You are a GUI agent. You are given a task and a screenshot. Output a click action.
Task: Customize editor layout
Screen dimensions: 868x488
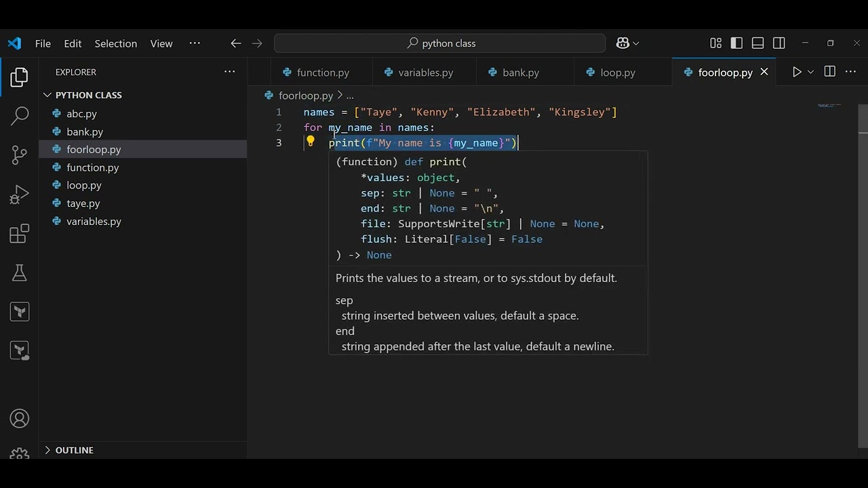715,43
